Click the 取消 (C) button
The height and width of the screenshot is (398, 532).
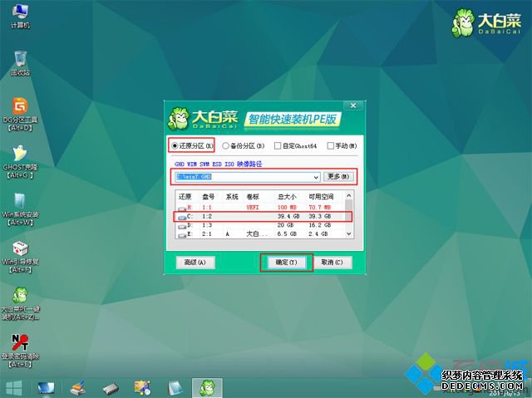[332, 262]
